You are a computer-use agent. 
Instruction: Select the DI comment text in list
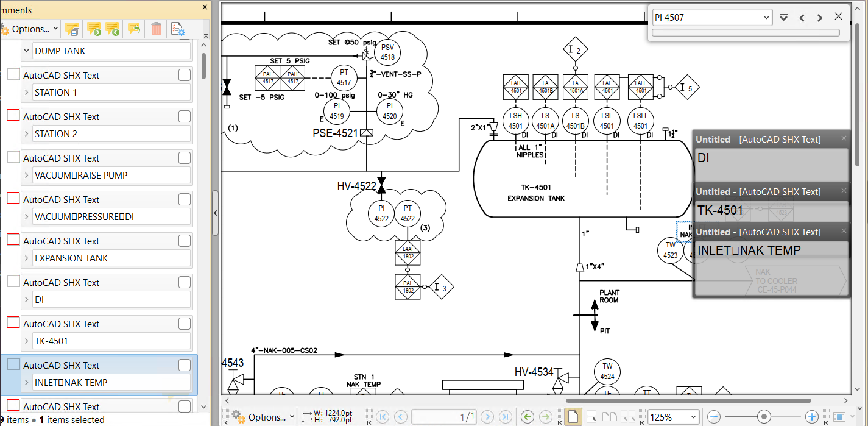39,300
